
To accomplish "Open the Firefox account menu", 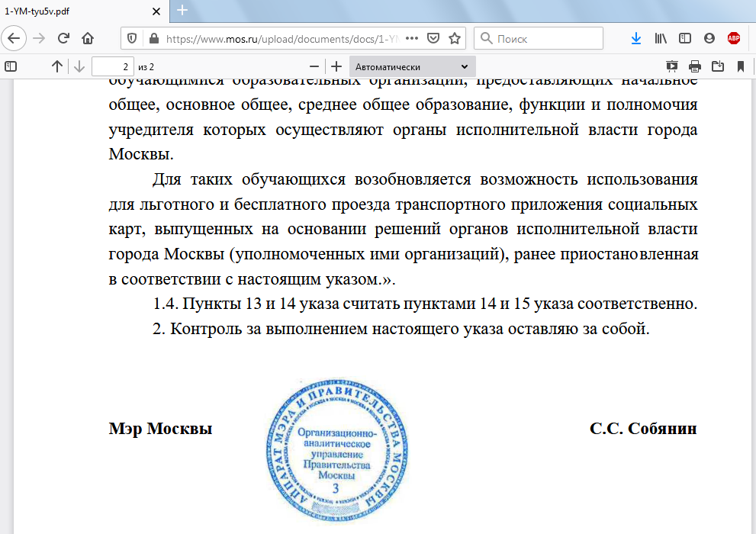I will coord(709,38).
